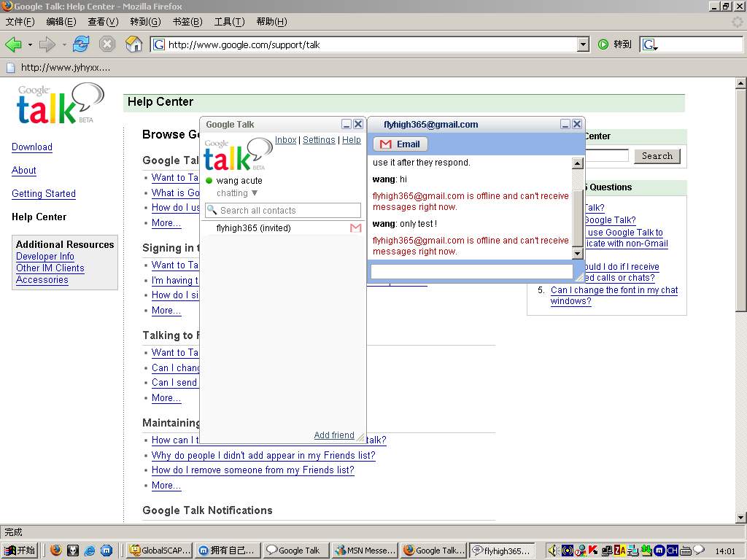The image size is (747, 560).
Task: Click the Google Talk bubble tray icon
Action: (x=698, y=550)
